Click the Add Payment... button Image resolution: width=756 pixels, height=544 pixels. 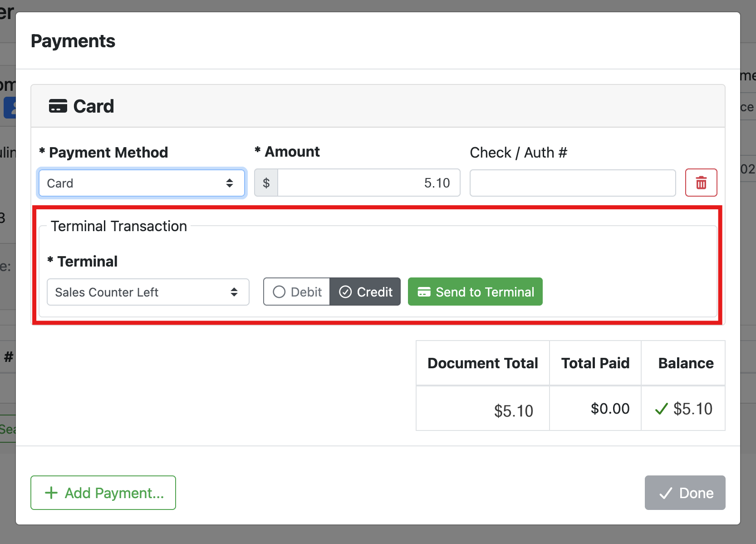coord(103,493)
